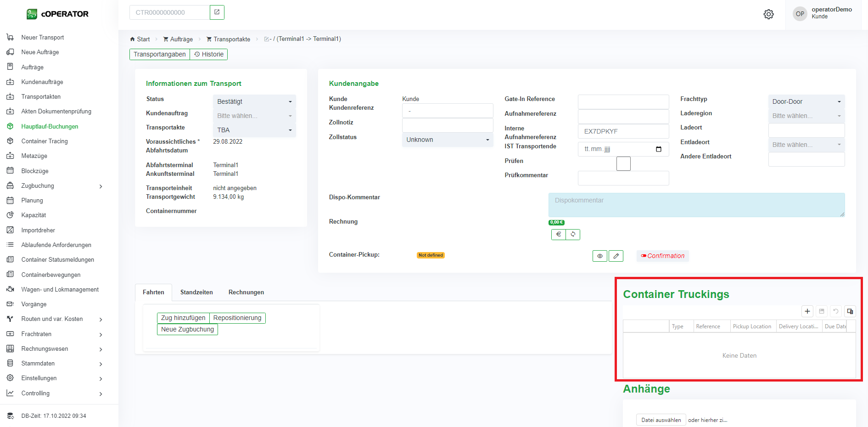Switch to the Standzeiten tab
Screen dimensions: 868x427
coord(196,292)
